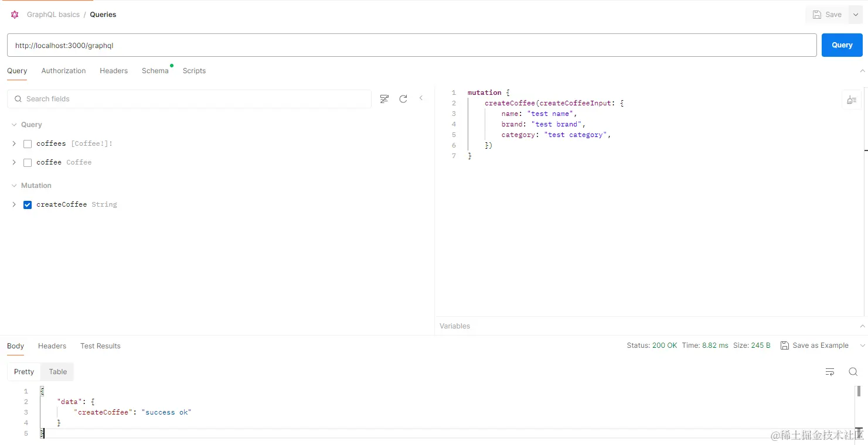Screen dimensions: 868x445
Task: Open the GraphQL basics breadcrumb link
Action: pos(53,15)
